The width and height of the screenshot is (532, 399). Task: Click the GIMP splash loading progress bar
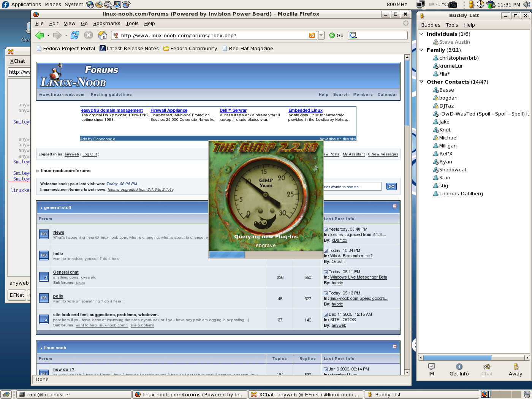(266, 255)
